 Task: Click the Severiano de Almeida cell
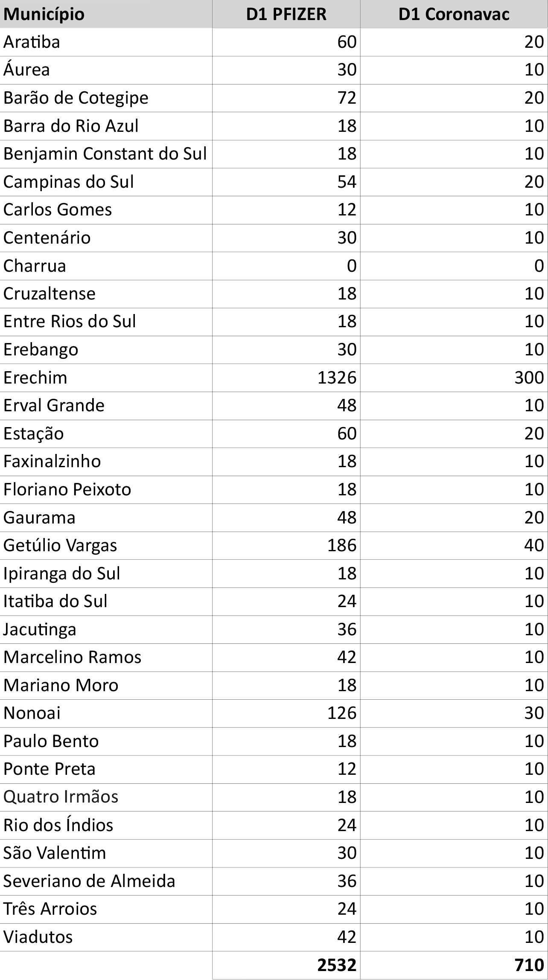click(106, 881)
